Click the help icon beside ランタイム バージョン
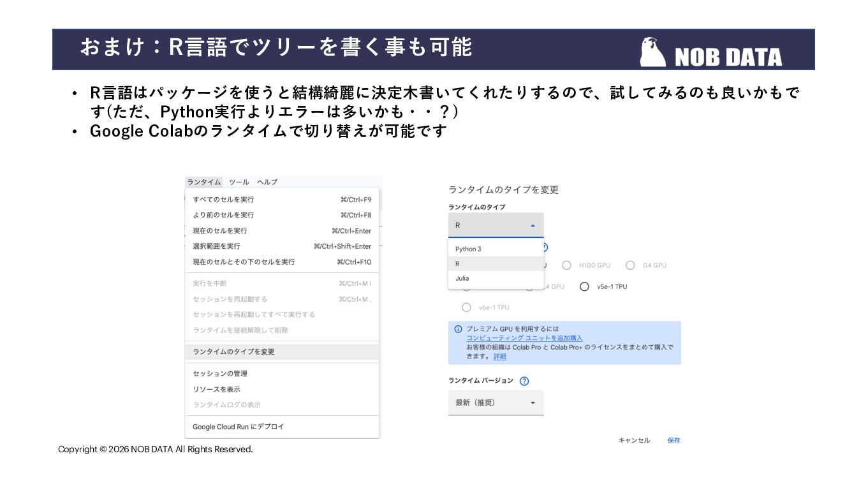868x488 pixels. (524, 381)
